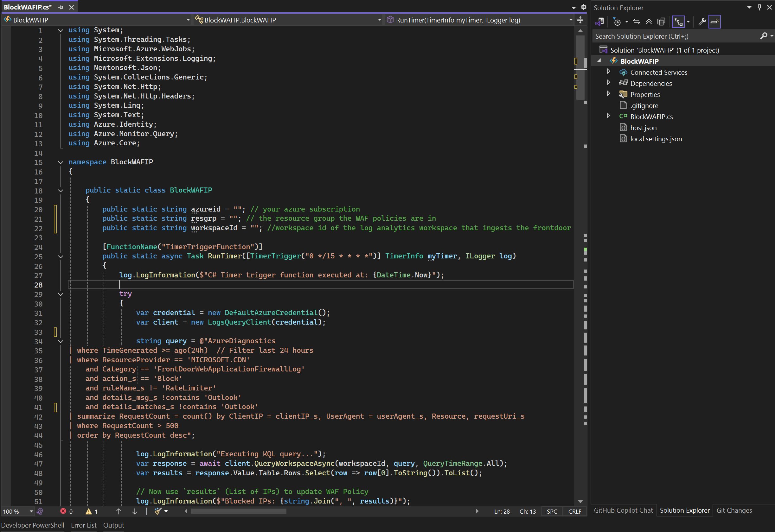Click CRLF line ending indicator
This screenshot has height=532, width=775.
[x=574, y=511]
